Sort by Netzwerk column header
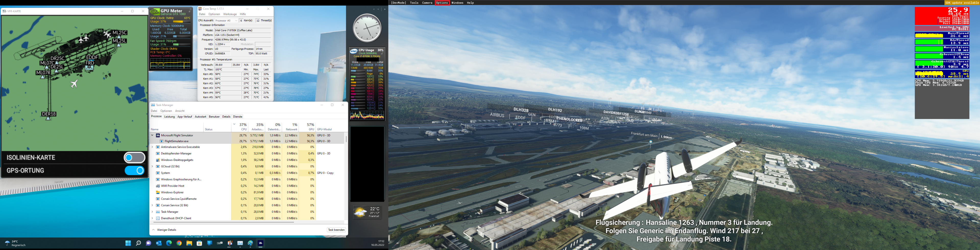Screen dimensions: 980x250 (291, 127)
